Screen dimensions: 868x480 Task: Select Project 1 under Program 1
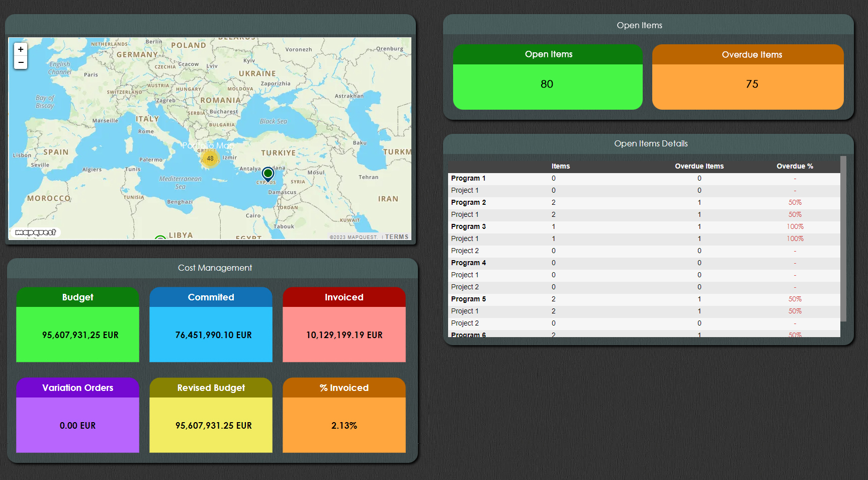pyautogui.click(x=644, y=190)
